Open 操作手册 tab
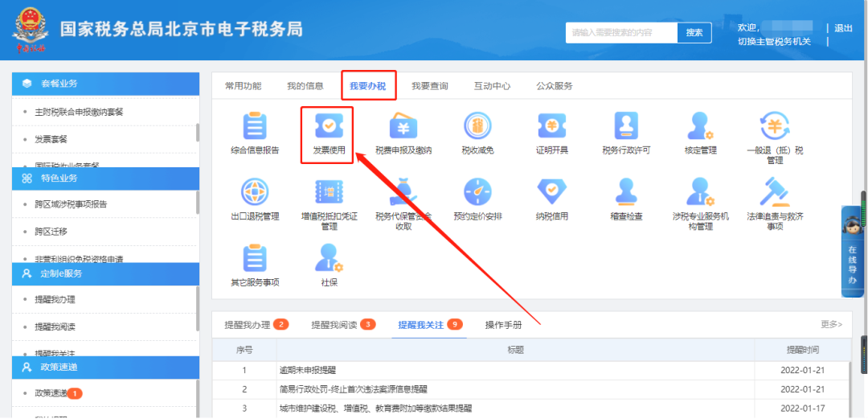 (x=503, y=325)
